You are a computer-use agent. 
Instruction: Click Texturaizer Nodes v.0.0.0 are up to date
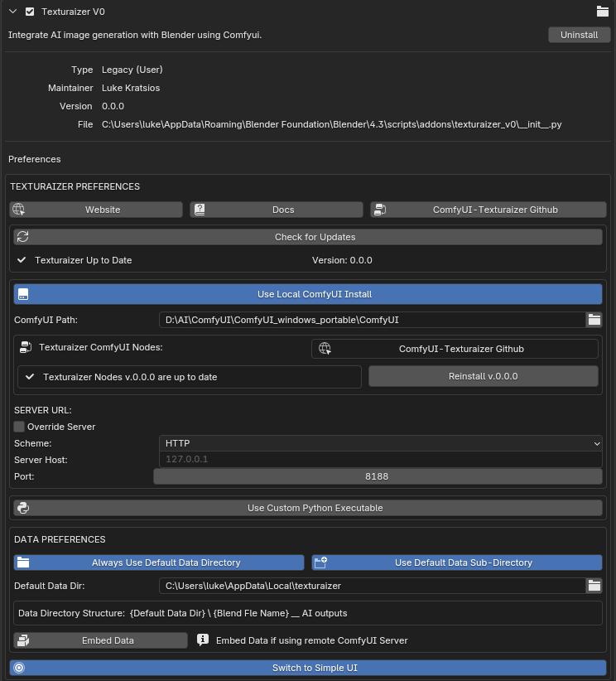point(130,378)
